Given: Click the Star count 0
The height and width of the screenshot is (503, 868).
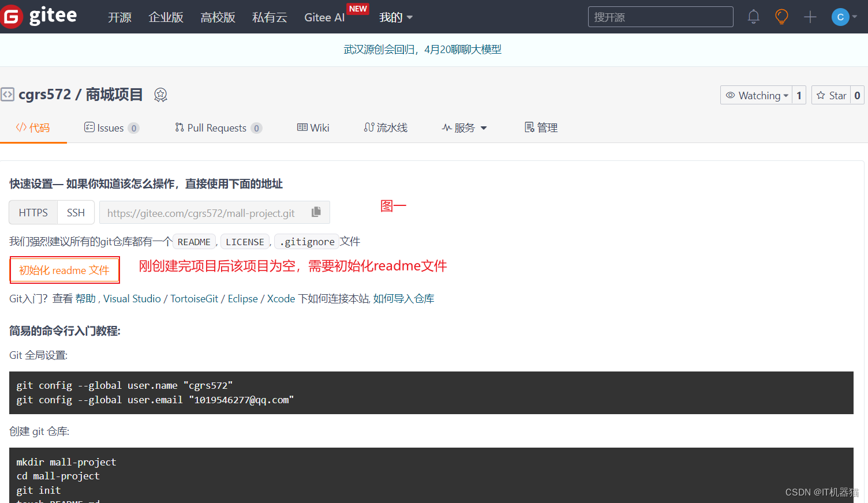Looking at the screenshot, I should (x=857, y=95).
